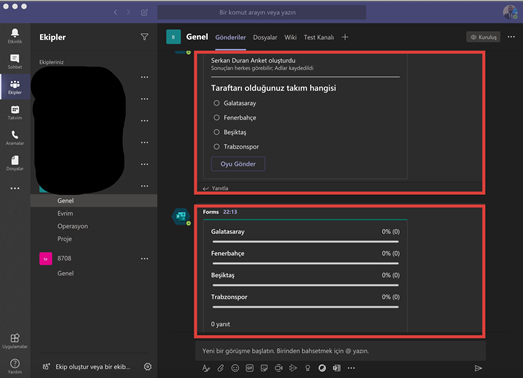
Task: Open the Proje channel
Action: 65,239
